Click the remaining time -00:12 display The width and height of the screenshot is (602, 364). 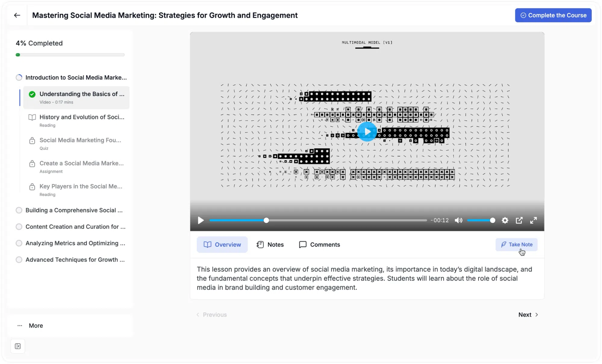coord(439,220)
